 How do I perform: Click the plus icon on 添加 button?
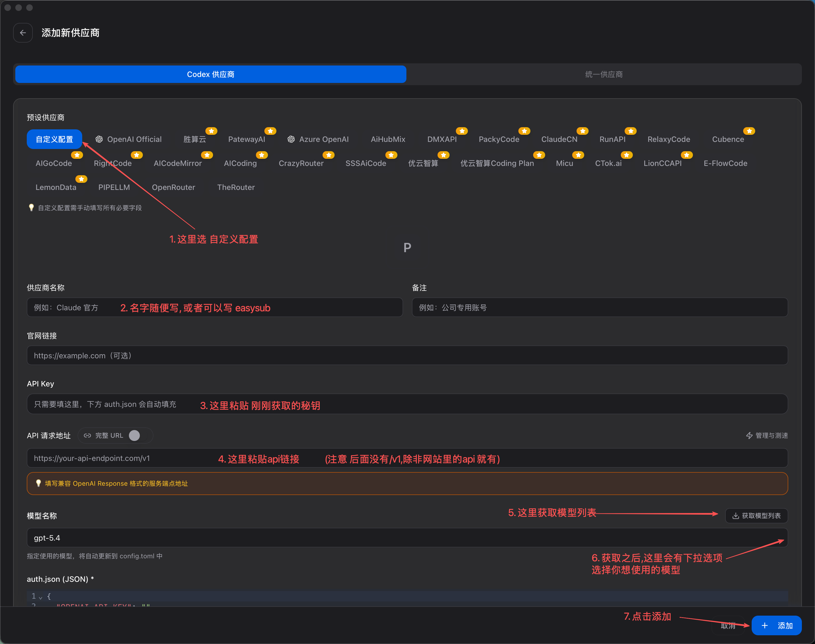click(x=764, y=625)
